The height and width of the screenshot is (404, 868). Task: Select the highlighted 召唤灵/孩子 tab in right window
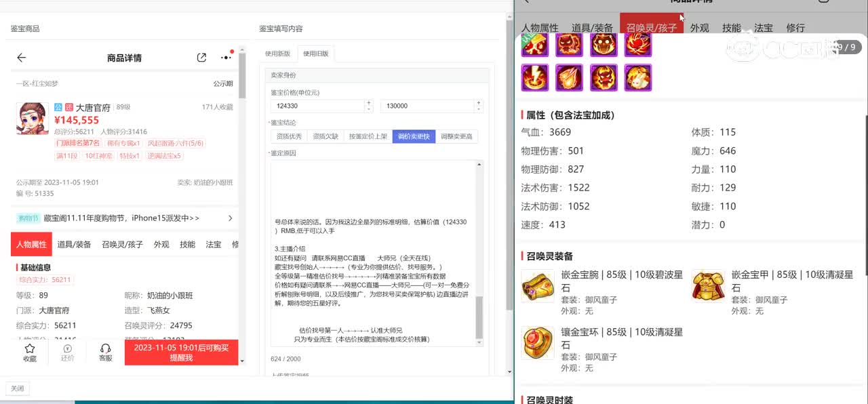click(x=651, y=24)
